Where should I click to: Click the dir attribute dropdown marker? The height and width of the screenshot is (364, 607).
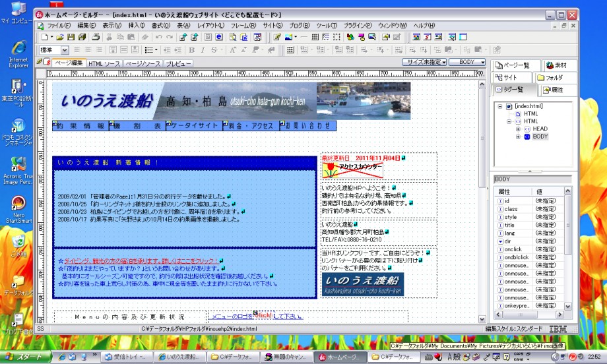click(x=500, y=241)
